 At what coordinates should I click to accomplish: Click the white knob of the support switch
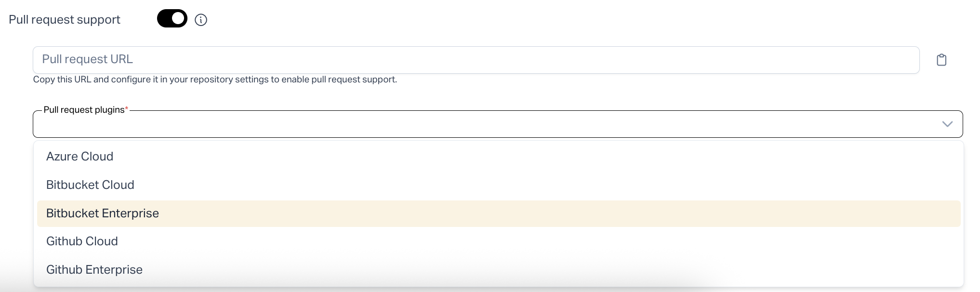(x=178, y=19)
